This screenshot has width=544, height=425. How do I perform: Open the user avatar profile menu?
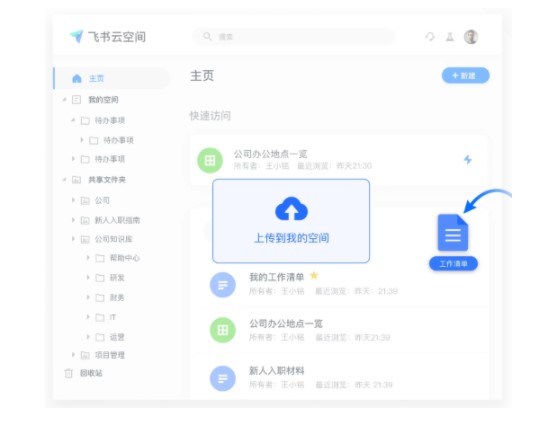[x=471, y=37]
